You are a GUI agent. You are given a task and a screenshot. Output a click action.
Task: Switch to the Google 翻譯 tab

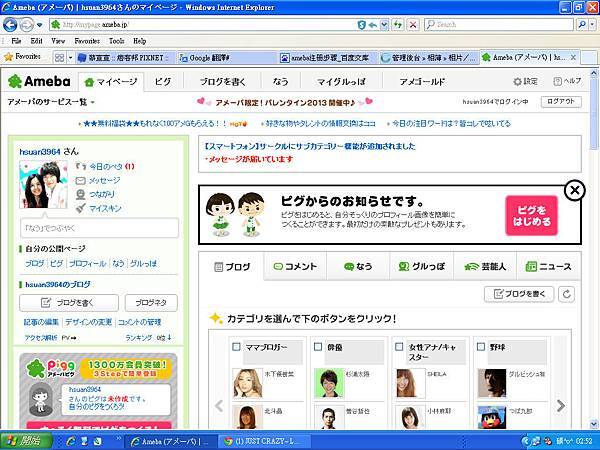[x=226, y=58]
